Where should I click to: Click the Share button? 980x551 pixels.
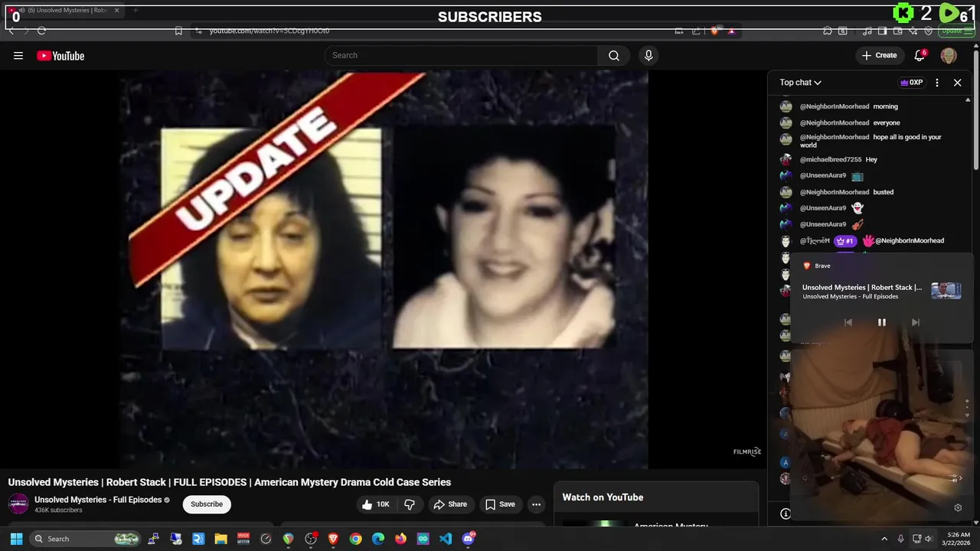tap(450, 504)
